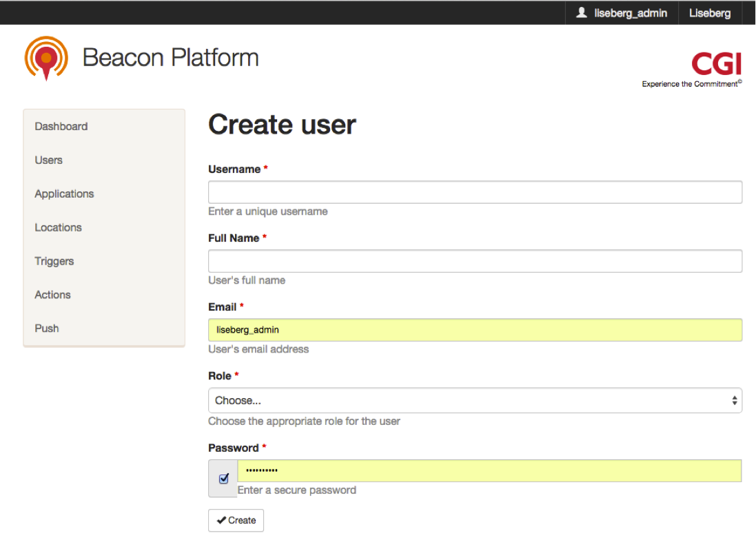Click the Beacon Platform logo icon
756x542 pixels.
click(46, 59)
